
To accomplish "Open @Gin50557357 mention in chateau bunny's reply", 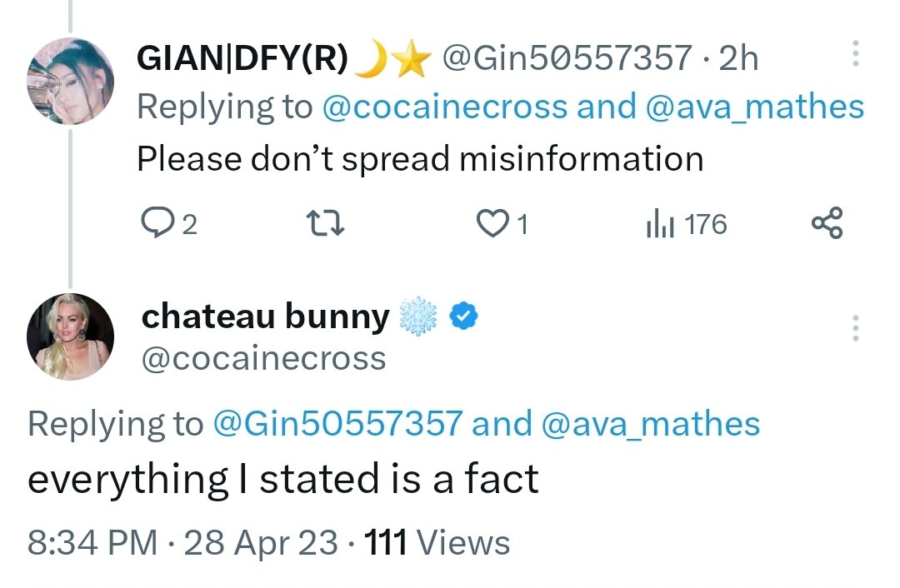I will point(337,423).
